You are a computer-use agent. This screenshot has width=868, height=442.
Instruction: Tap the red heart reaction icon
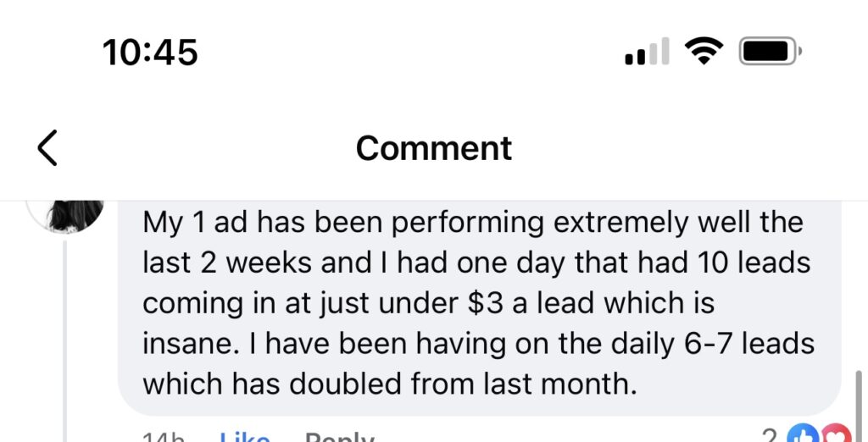835,435
